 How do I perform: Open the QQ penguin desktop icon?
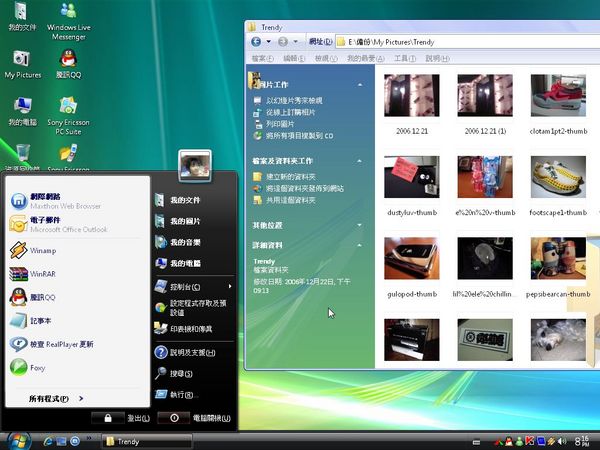coord(68,64)
